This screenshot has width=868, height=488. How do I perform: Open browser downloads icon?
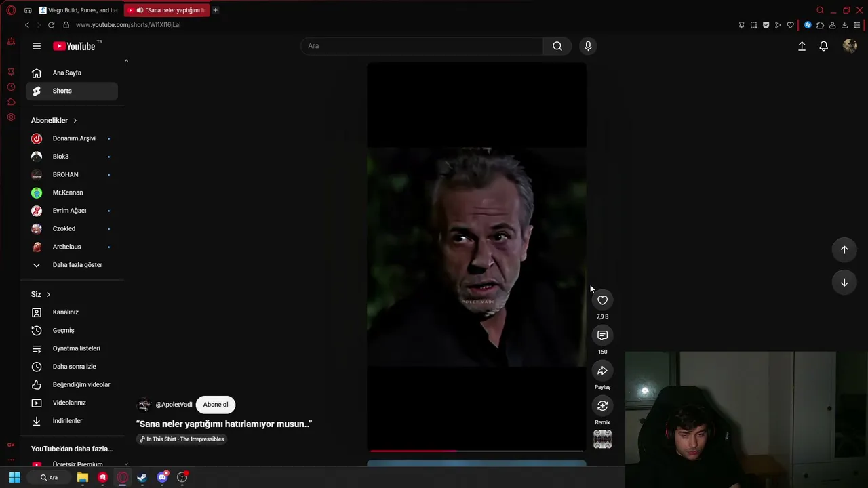[x=844, y=25]
